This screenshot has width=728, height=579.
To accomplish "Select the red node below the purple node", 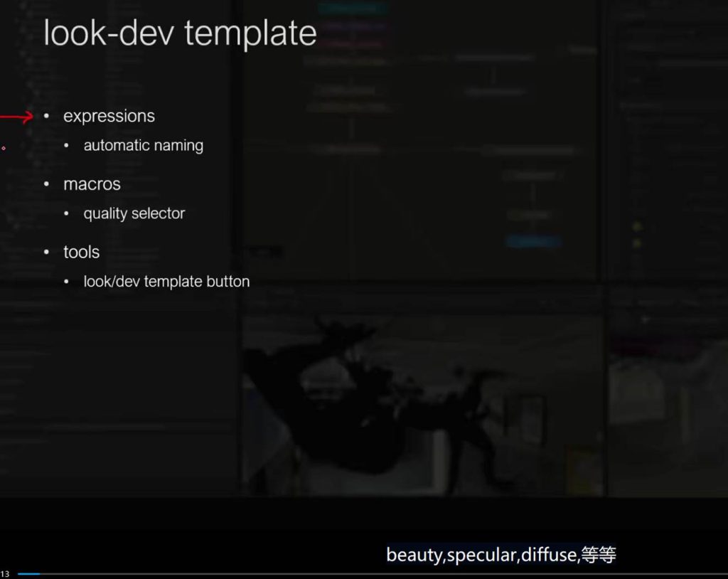I will tap(352, 43).
